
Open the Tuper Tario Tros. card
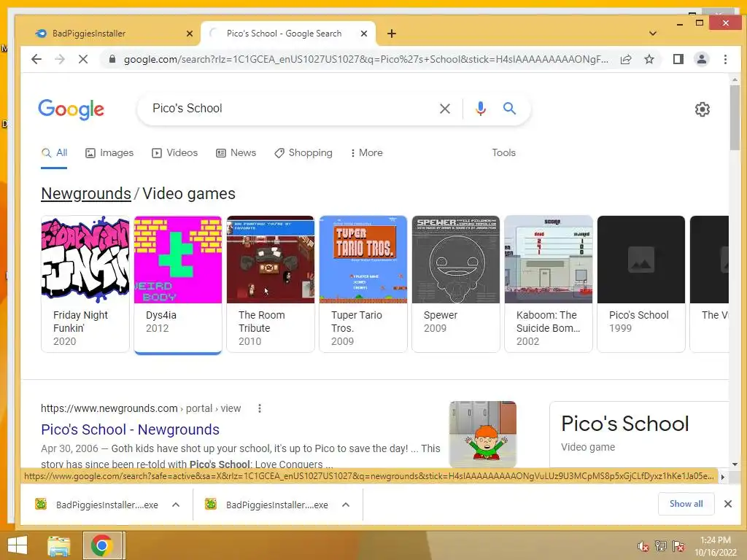click(x=363, y=284)
